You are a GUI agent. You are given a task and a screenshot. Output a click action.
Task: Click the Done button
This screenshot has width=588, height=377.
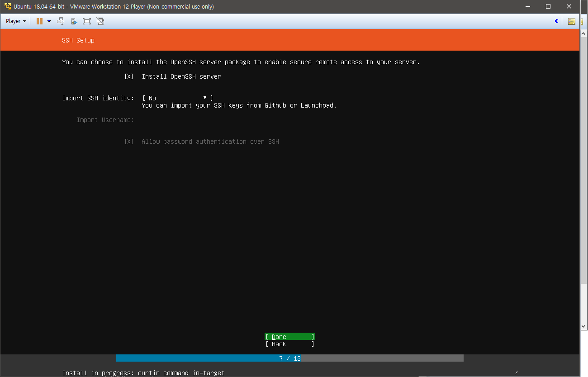[x=290, y=337]
